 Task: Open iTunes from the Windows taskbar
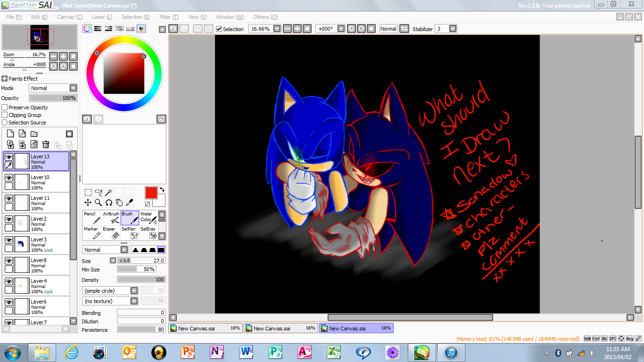[451, 352]
